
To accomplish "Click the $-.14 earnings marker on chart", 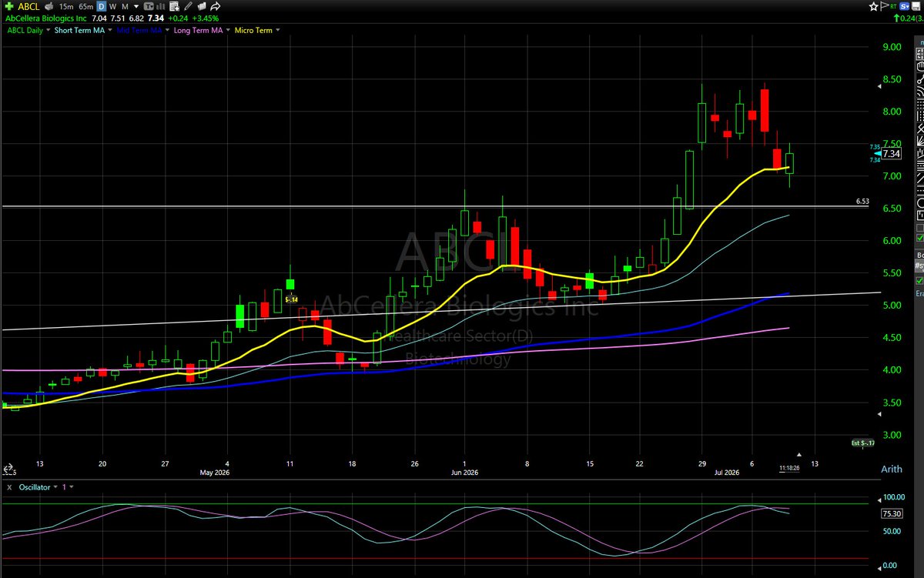I will (x=291, y=299).
